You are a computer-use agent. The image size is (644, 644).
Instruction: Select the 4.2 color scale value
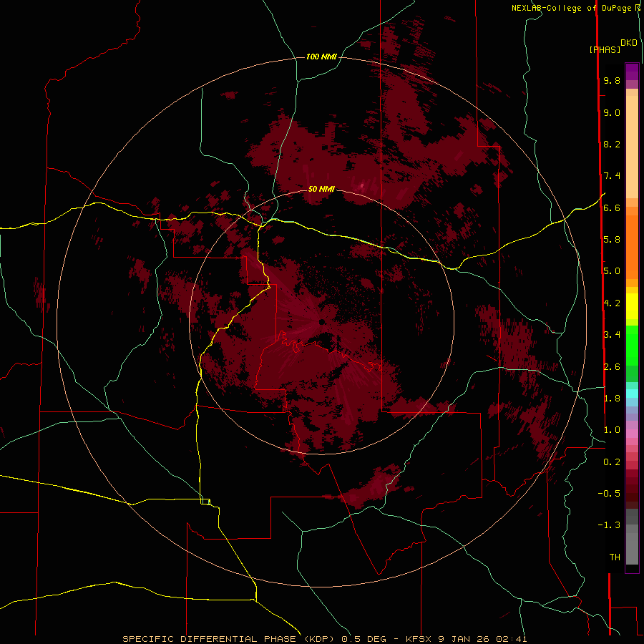pyautogui.click(x=612, y=303)
